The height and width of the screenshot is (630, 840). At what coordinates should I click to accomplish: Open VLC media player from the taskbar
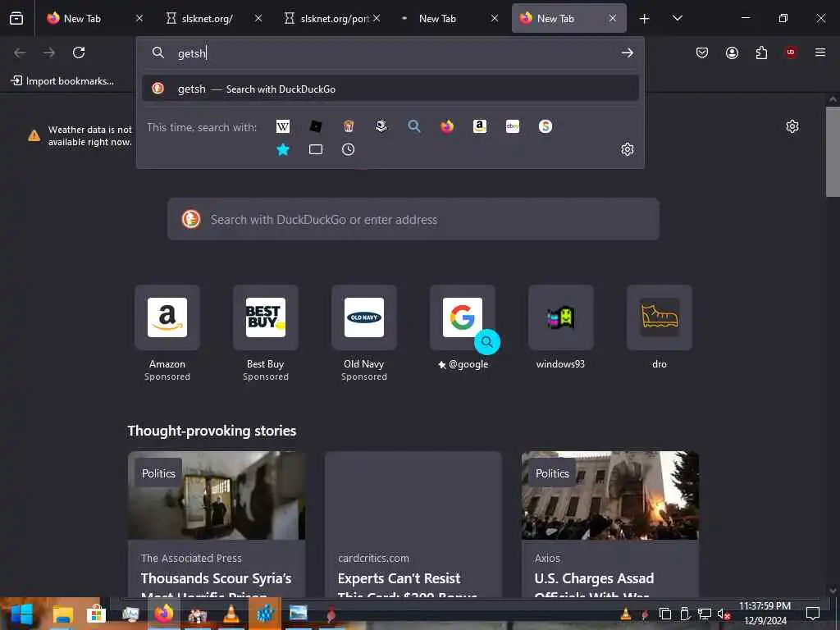(x=231, y=614)
